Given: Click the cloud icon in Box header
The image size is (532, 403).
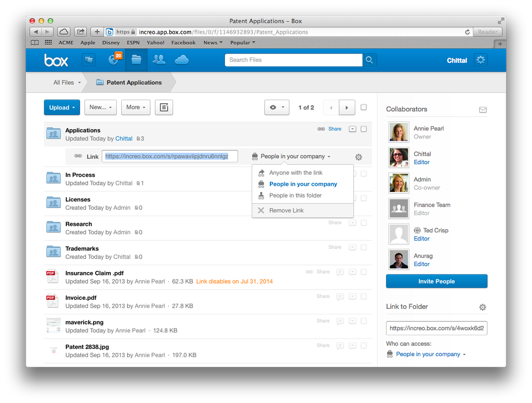Looking at the screenshot, I should click(x=182, y=60).
